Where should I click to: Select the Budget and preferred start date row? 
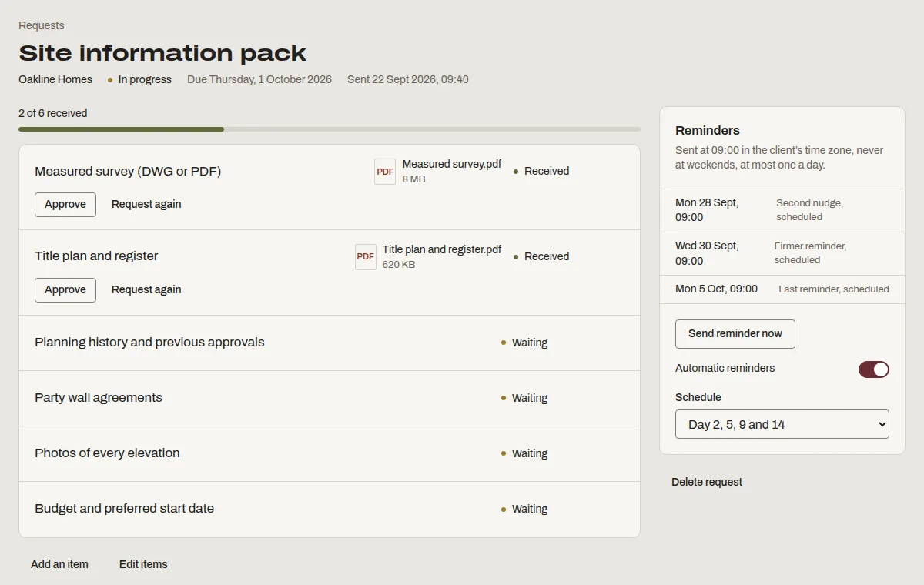click(x=330, y=509)
